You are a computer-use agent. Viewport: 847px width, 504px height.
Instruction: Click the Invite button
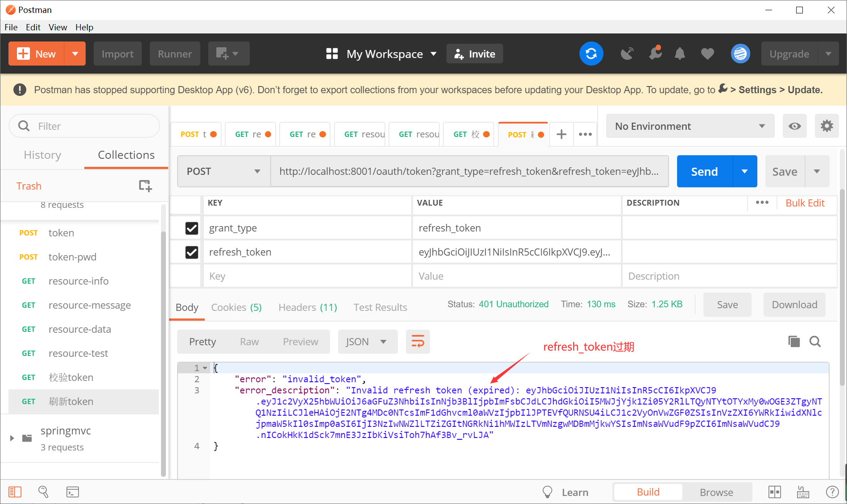tap(475, 54)
